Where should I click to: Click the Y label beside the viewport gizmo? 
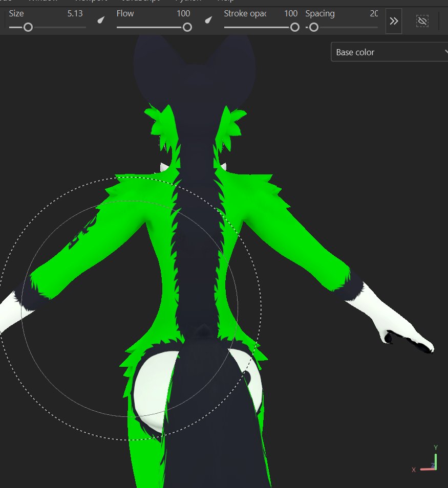click(x=436, y=447)
